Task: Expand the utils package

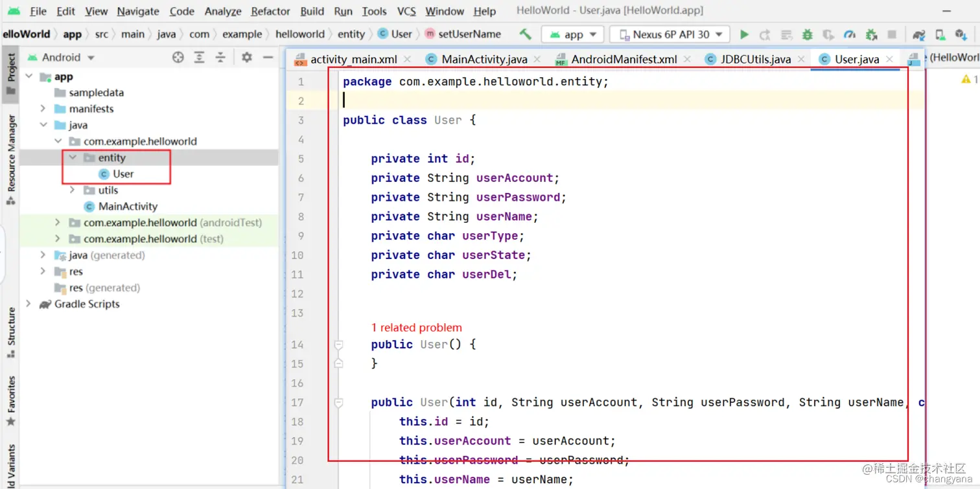Action: (72, 190)
